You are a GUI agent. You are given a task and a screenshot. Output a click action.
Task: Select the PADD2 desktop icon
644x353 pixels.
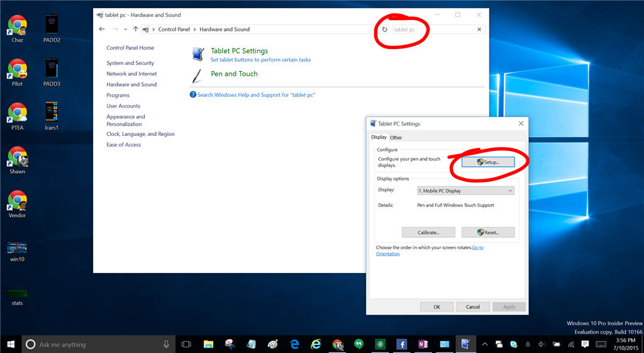click(52, 28)
